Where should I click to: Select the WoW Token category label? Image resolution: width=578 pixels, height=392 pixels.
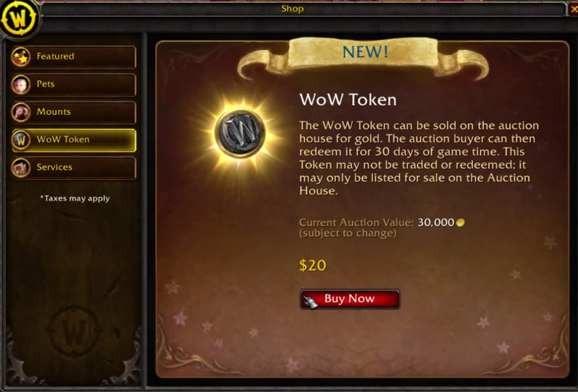[x=63, y=139]
